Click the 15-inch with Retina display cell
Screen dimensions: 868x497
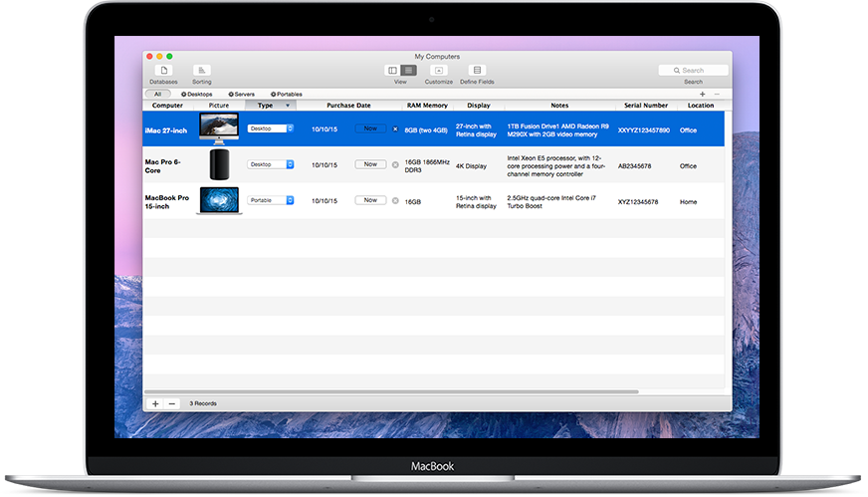(x=476, y=202)
